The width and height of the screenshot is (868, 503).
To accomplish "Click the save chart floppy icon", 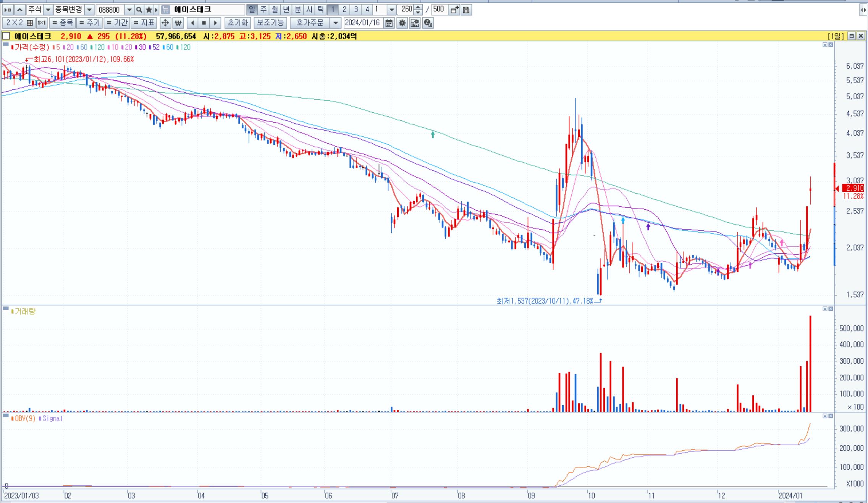I will point(466,10).
